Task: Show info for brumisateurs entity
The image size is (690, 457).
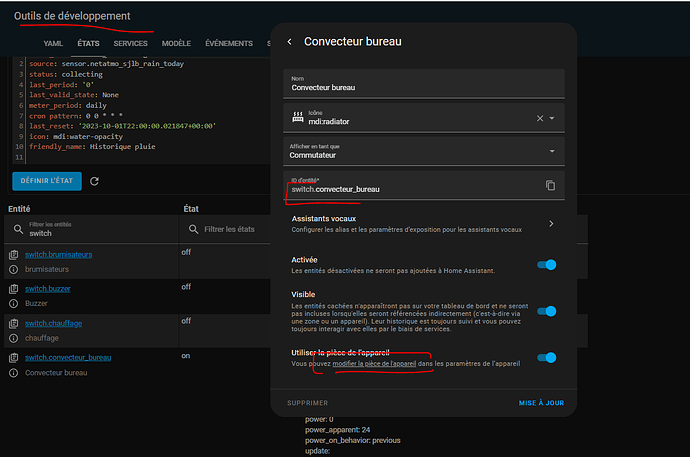Action: click(14, 269)
